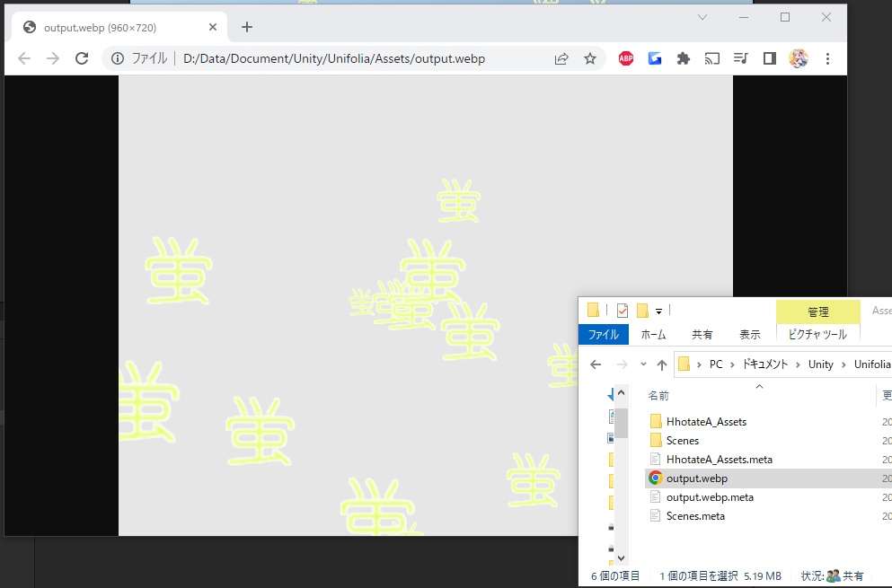The width and height of the screenshot is (892, 588).
Task: Start casting with the Cast icon
Action: (x=711, y=57)
